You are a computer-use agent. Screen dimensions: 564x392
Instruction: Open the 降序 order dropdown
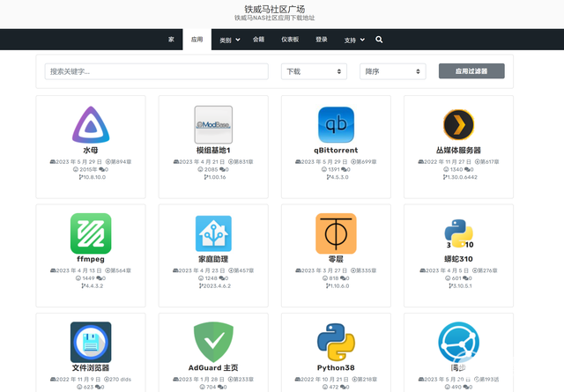click(x=393, y=71)
